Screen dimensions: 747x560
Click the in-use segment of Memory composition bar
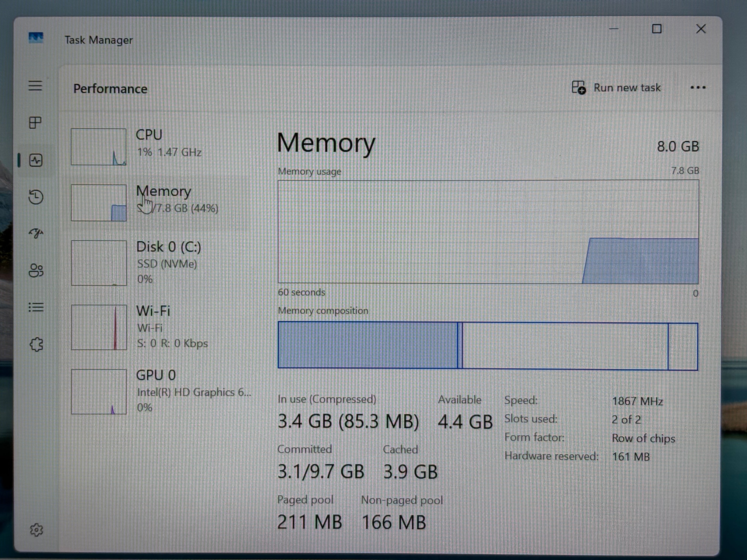[367, 345]
